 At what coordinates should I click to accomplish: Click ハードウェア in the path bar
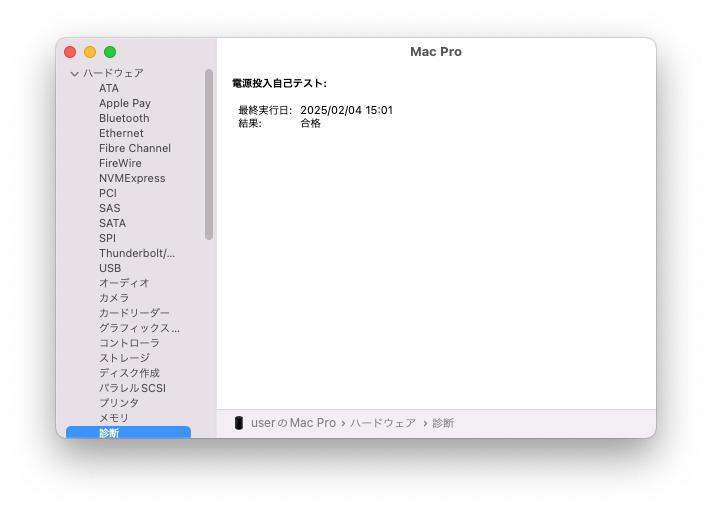point(383,423)
